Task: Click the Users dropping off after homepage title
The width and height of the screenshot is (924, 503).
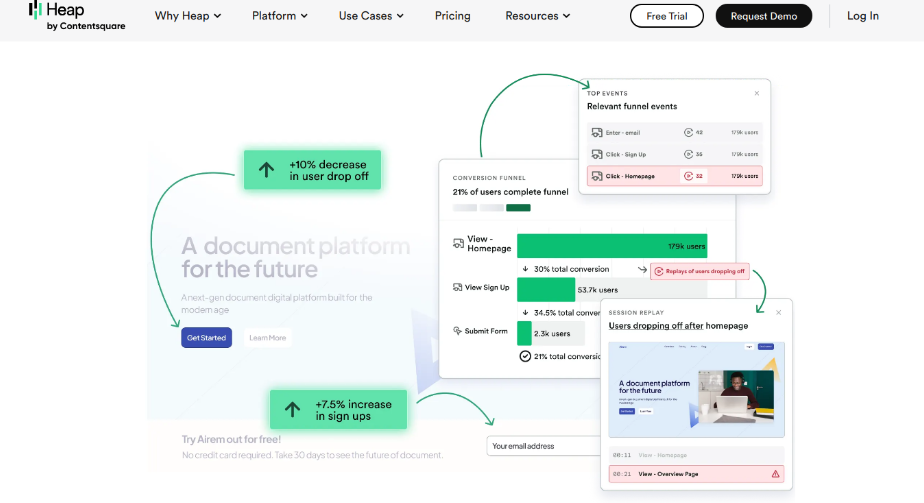Action: coord(678,326)
